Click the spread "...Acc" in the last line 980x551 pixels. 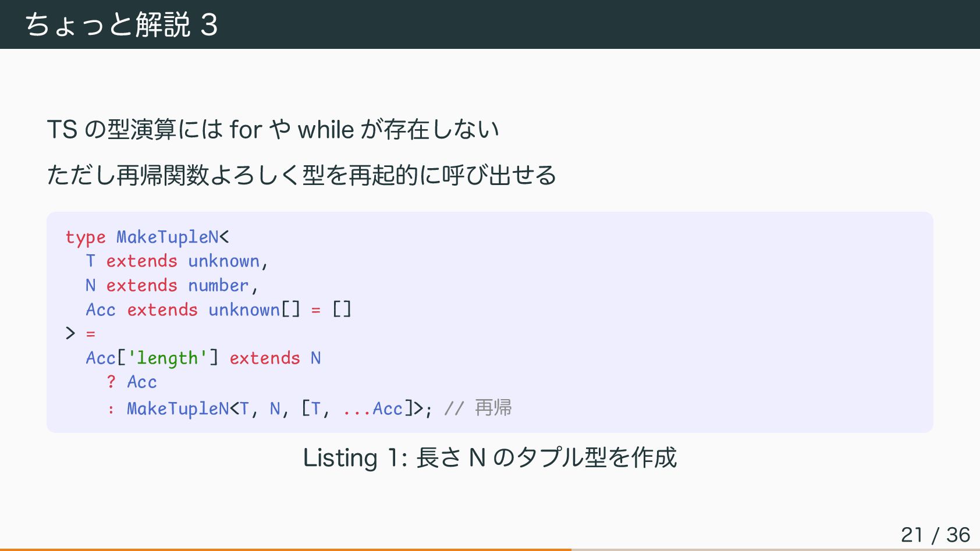pyautogui.click(x=373, y=408)
